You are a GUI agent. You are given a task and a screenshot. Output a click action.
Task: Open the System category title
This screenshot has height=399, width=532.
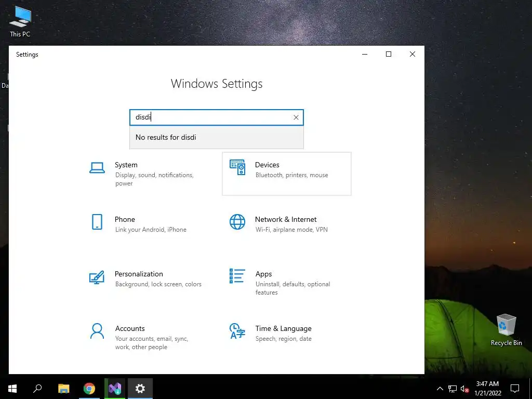[x=126, y=165]
